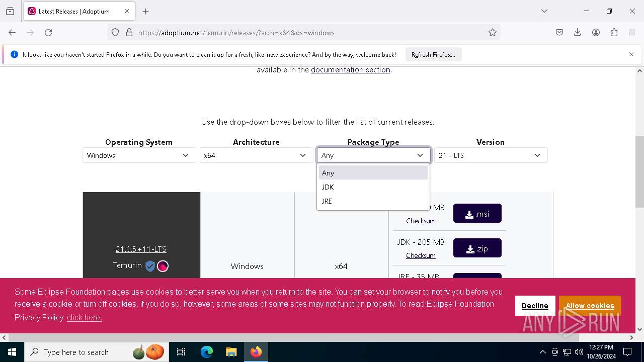Image resolution: width=644 pixels, height=362 pixels.
Task: Open a new browser tab
Action: [145, 11]
